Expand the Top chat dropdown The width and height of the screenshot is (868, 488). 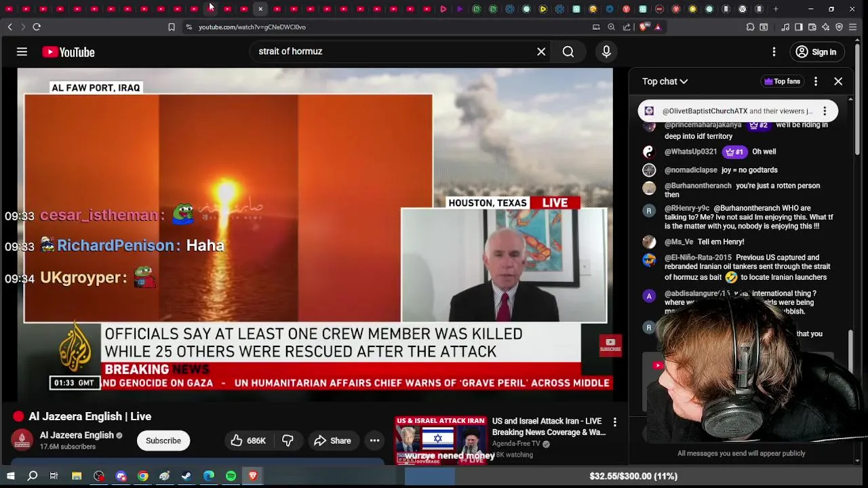coord(665,81)
